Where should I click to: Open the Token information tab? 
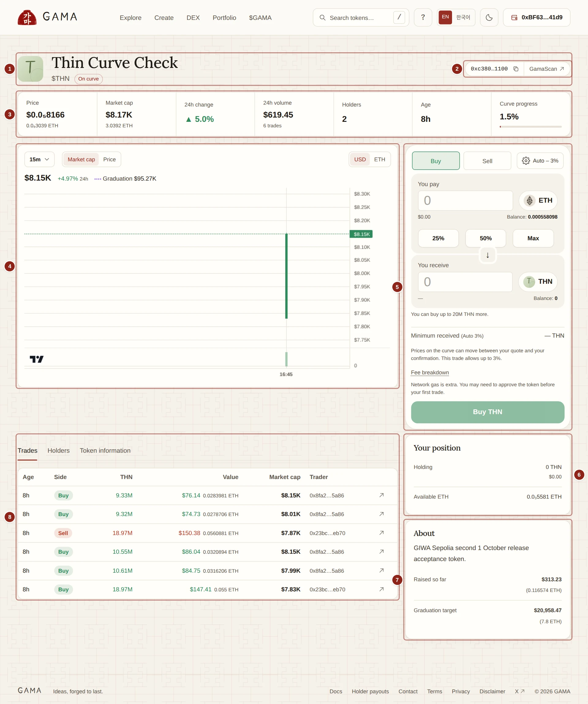tap(105, 451)
